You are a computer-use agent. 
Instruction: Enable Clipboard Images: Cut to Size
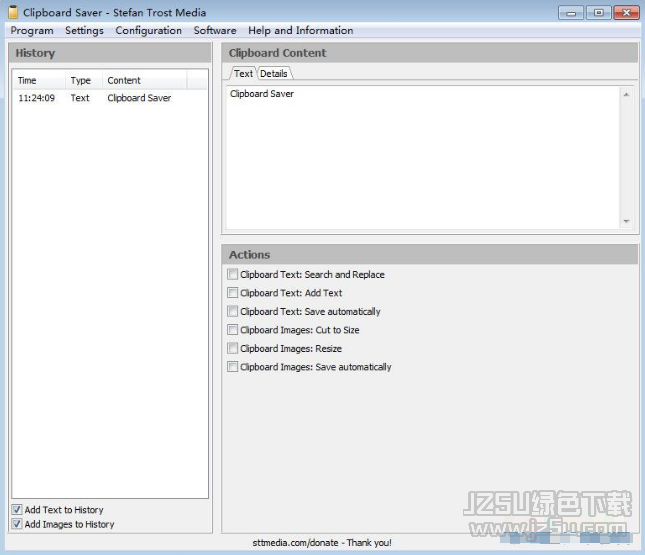click(x=232, y=330)
